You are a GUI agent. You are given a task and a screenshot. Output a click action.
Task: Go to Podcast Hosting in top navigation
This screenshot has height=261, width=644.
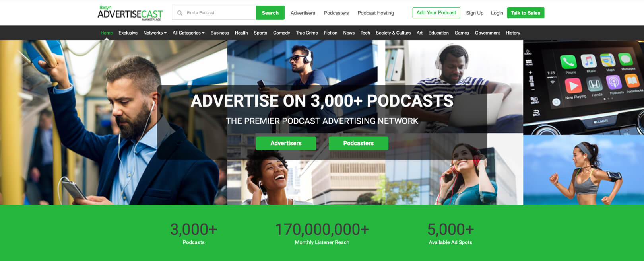tap(376, 13)
